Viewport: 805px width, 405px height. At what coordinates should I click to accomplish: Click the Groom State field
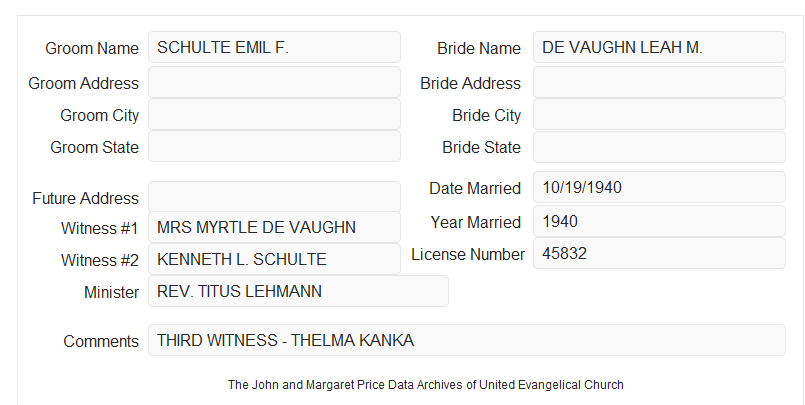[x=274, y=146]
